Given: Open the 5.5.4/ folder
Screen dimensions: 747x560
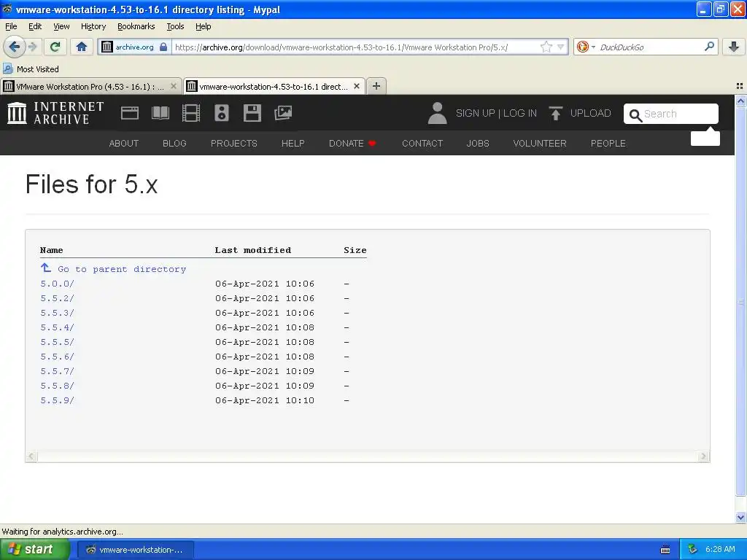Looking at the screenshot, I should (x=57, y=327).
